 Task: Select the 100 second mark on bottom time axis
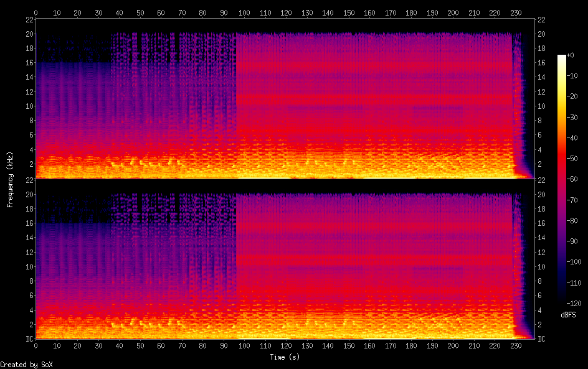[244, 346]
